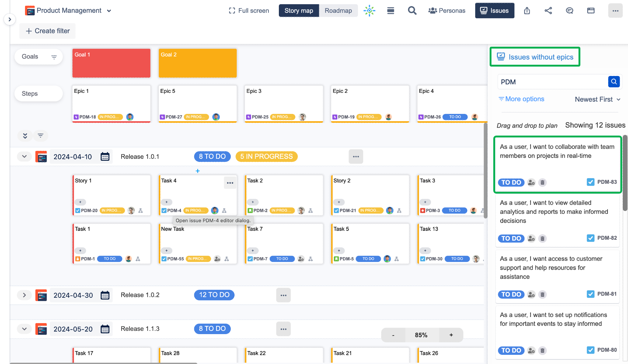Screen dimensions: 628x364
Task: Open the top-right three-dots more menu
Action: (615, 11)
